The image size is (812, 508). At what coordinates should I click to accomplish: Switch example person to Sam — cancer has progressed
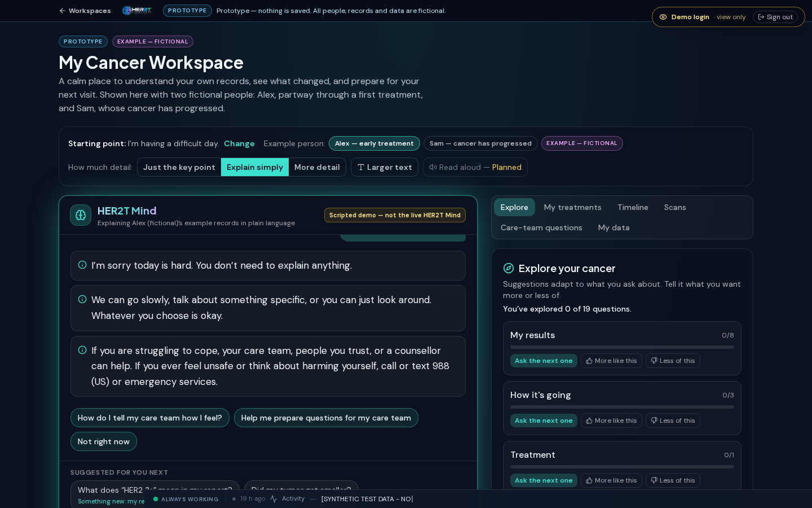coord(480,143)
